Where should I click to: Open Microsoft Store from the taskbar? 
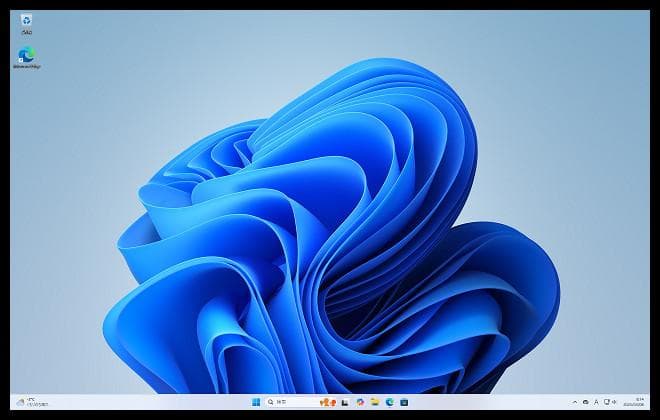pos(404,401)
